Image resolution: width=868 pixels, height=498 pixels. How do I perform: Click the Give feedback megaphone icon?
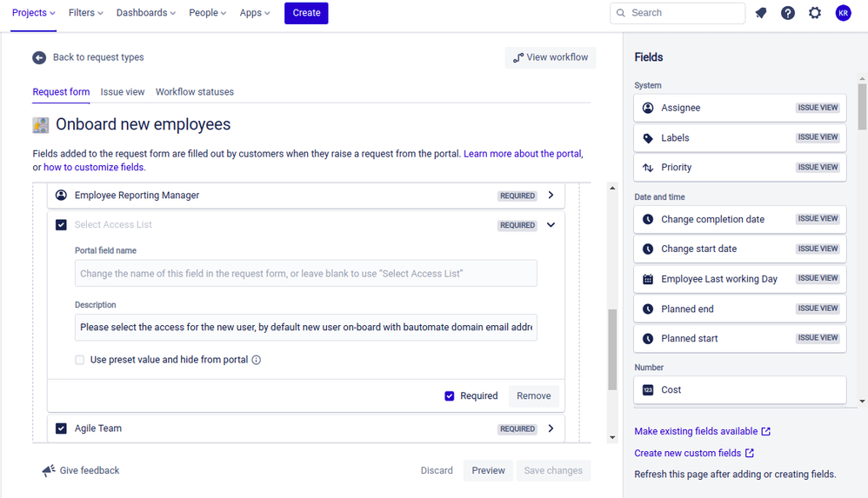(x=49, y=470)
